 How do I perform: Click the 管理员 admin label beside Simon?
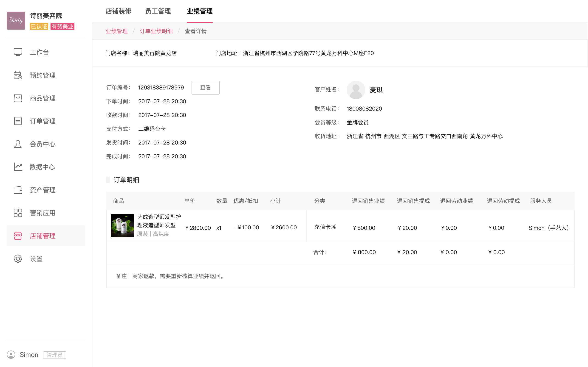click(54, 355)
